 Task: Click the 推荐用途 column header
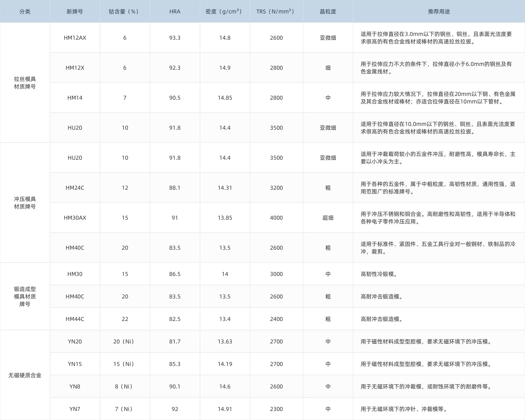point(439,11)
